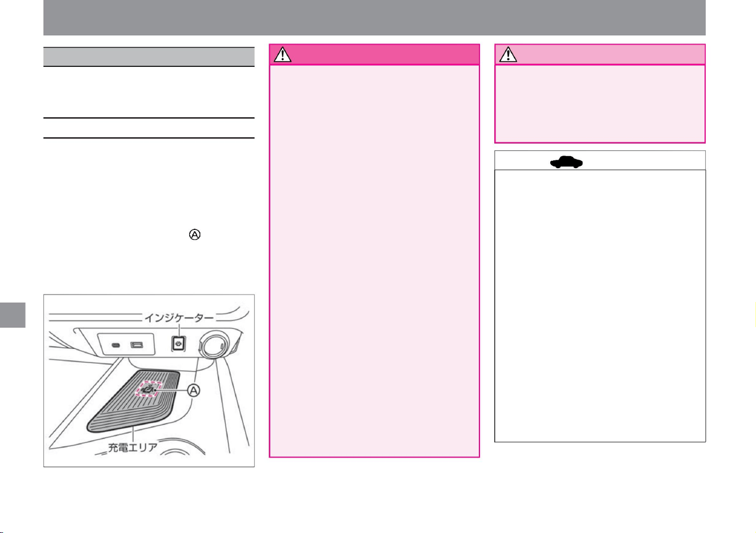Click the インジケーター label in the diagram
The image size is (756, 533).
coord(179,318)
